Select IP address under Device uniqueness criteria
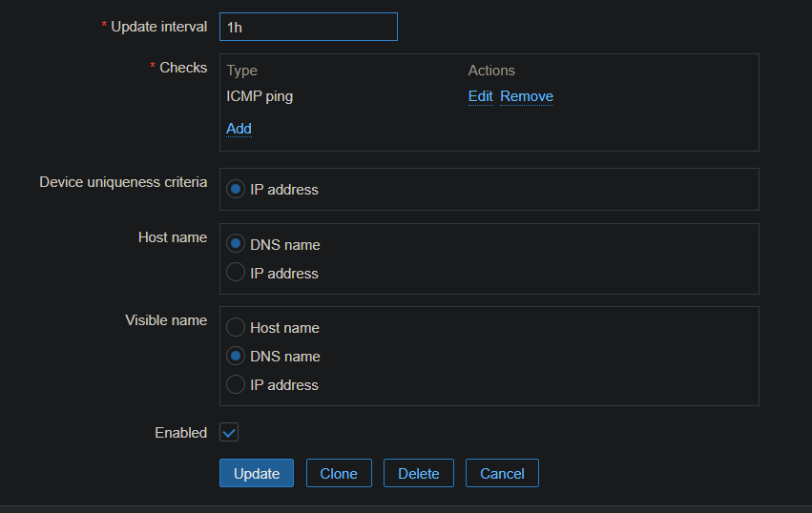 237,190
